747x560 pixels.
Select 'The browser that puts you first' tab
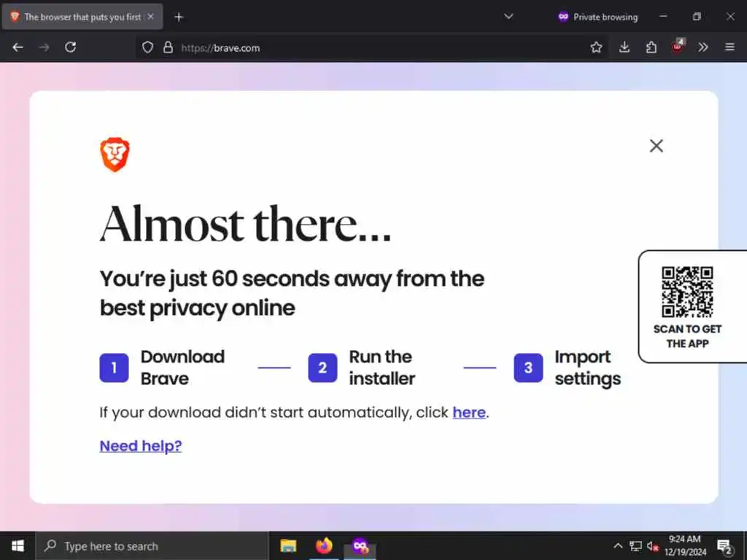[82, 17]
